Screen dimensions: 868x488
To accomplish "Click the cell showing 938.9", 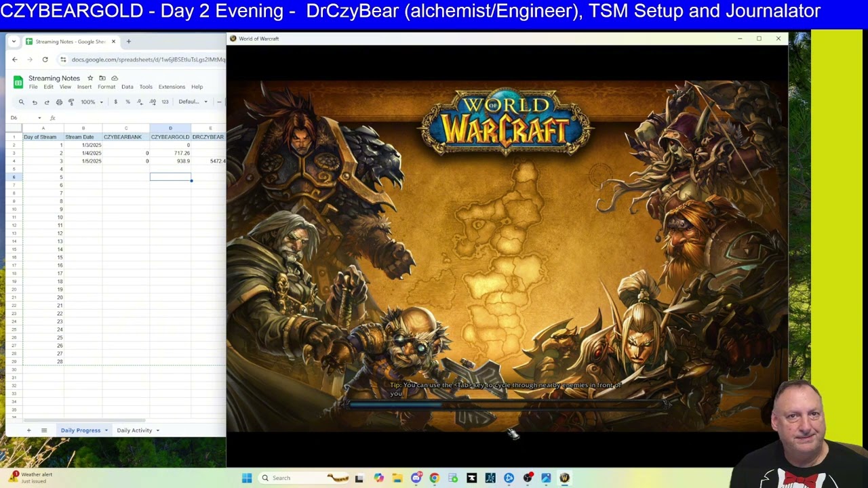I will (x=170, y=161).
